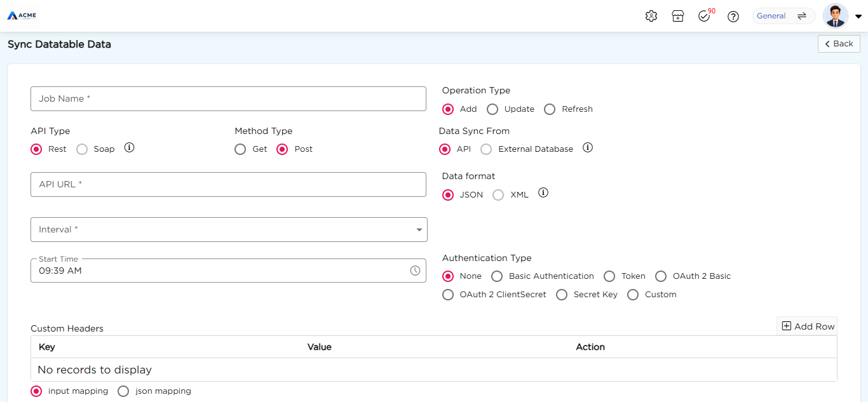The image size is (868, 402).
Task: Click the Action column header
Action: tap(590, 347)
